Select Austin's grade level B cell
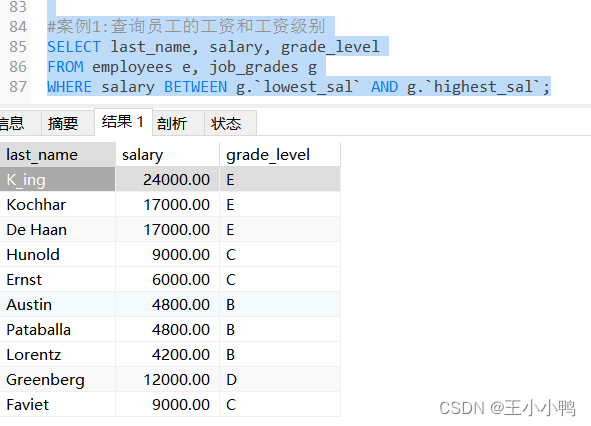Image resolution: width=591 pixels, height=426 pixels. click(x=280, y=304)
